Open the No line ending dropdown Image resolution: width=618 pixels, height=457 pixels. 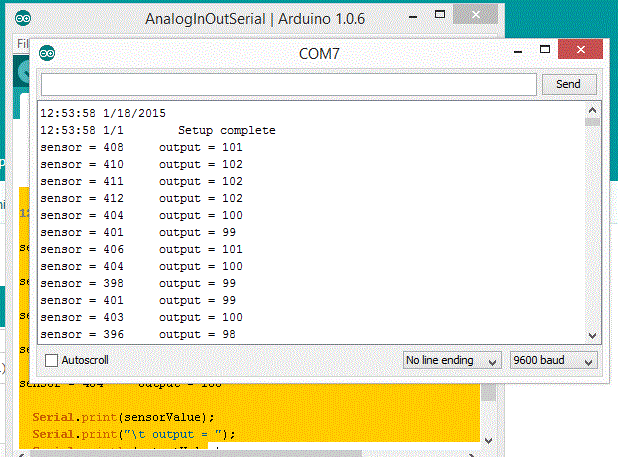452,360
